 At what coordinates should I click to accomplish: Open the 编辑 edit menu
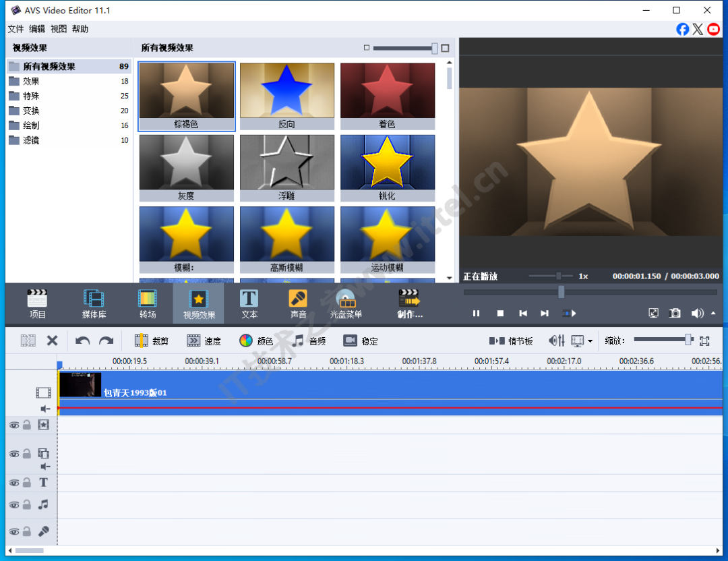[x=37, y=29]
